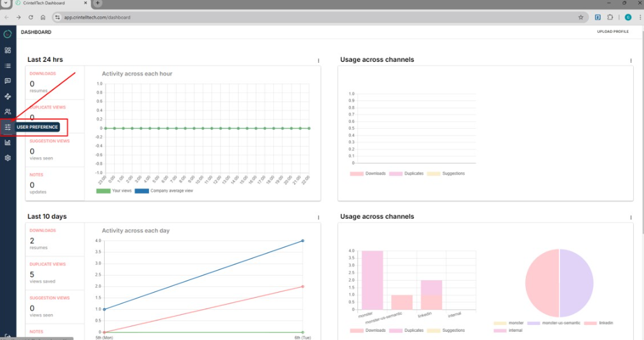Click the blue data point at 6th (Tue)
The height and width of the screenshot is (340, 644).
pyautogui.click(x=302, y=241)
